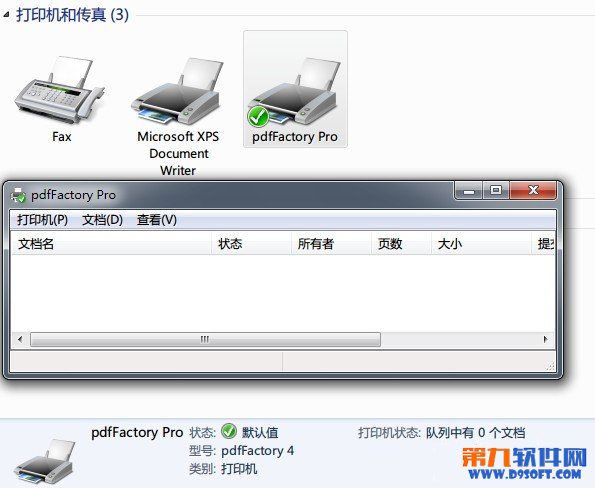Select the pdfFactory Pro printer icon
595x488 pixels.
[294, 91]
